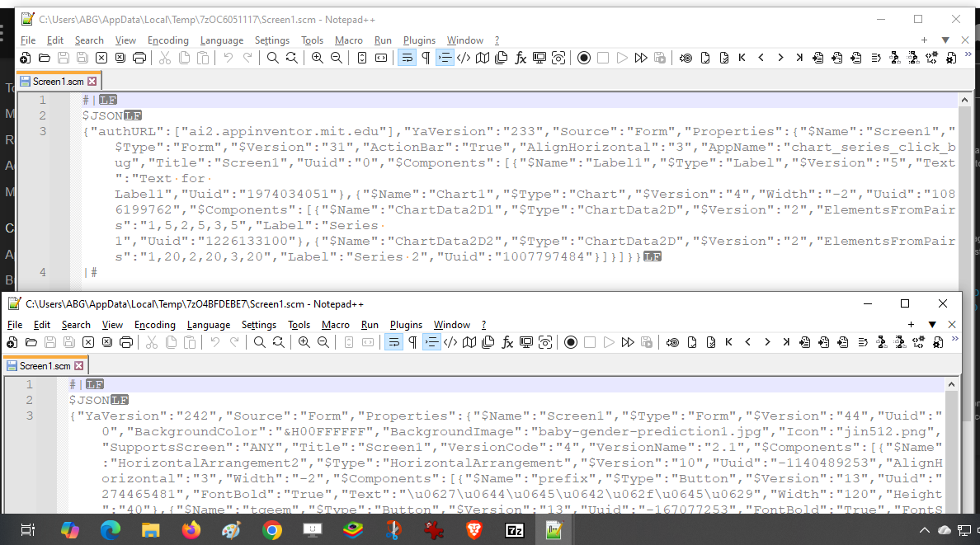Open 7-Zip from the taskbar
Image resolution: width=980 pixels, height=545 pixels.
pos(515,531)
